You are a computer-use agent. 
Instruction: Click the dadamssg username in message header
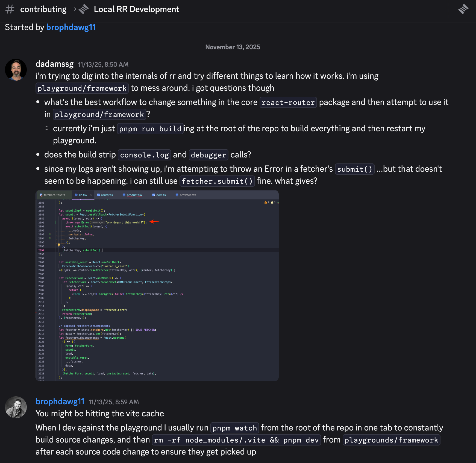tap(54, 64)
